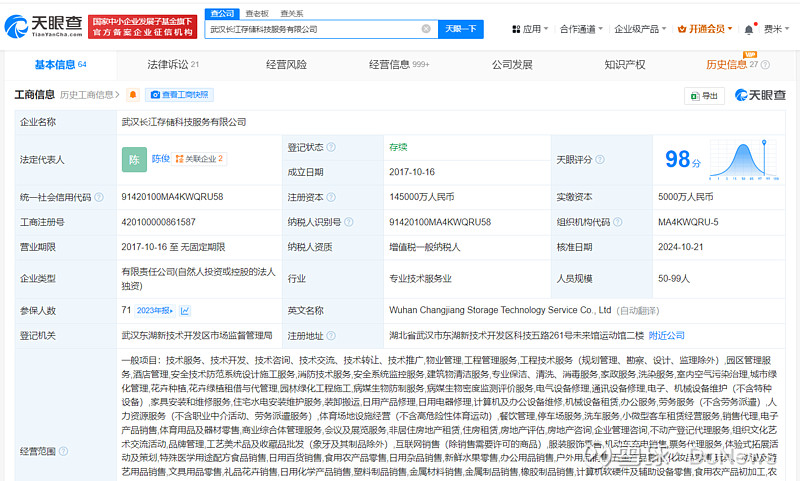Switch to 知识产权 tab
The image size is (800, 481).
[624, 65]
